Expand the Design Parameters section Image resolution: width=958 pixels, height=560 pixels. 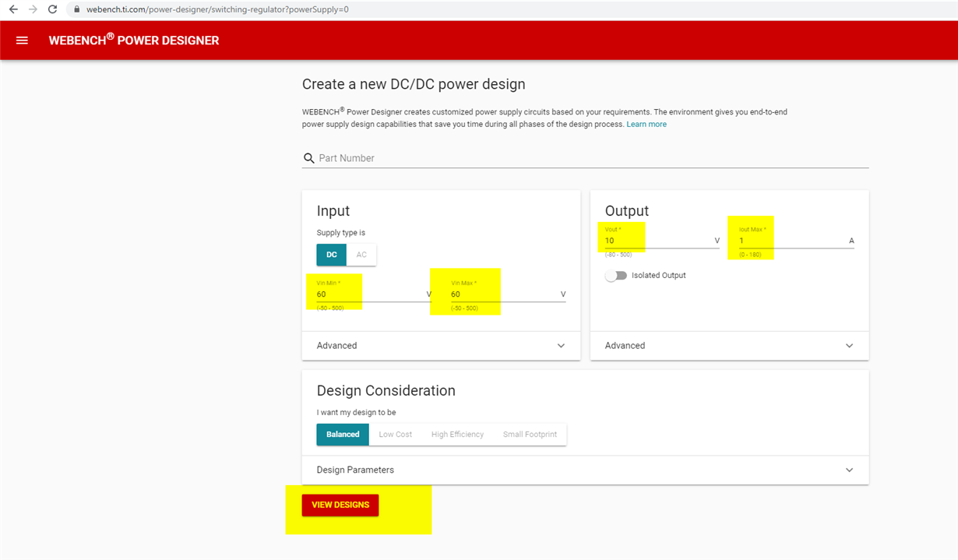pos(585,470)
